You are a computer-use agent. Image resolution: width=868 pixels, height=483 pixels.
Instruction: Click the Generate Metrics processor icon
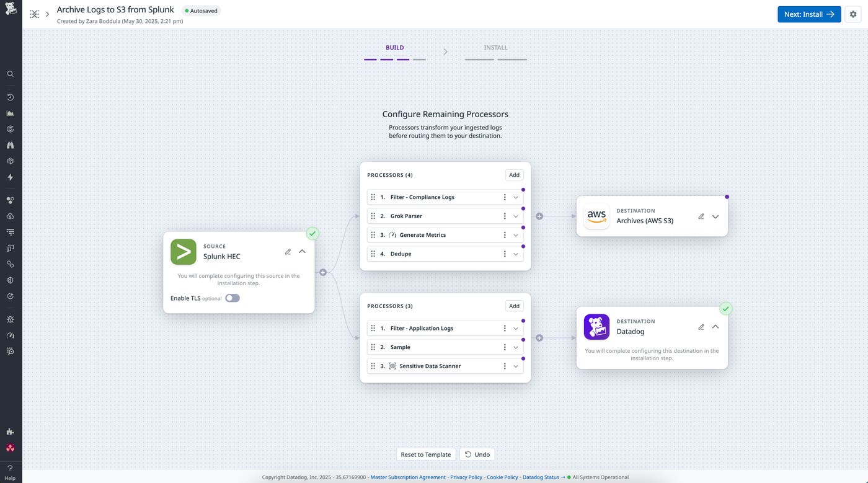pyautogui.click(x=392, y=234)
